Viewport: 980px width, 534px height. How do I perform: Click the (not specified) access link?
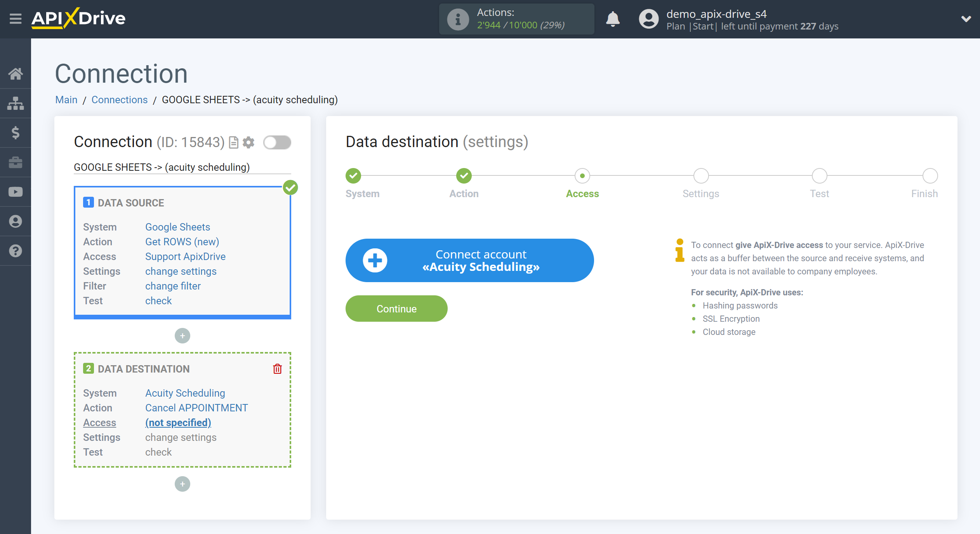[178, 423]
